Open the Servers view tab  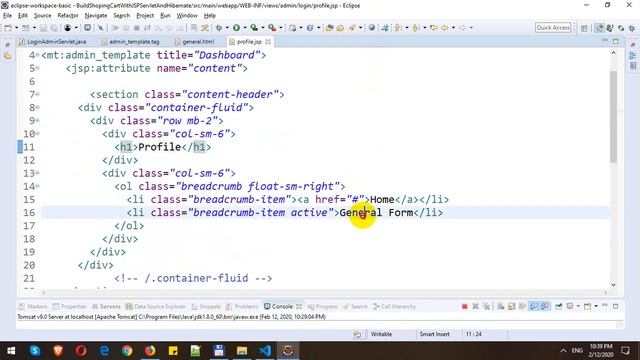point(106,307)
